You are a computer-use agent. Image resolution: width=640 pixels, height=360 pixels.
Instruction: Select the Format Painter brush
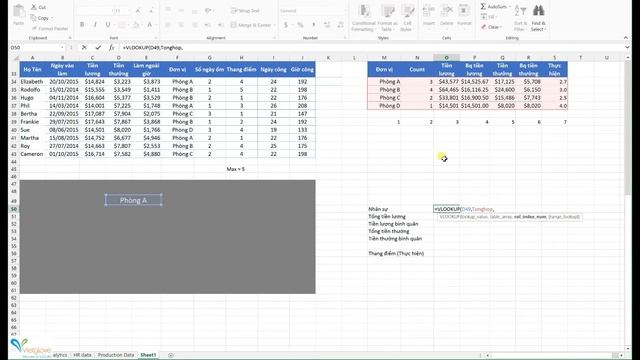click(50, 29)
